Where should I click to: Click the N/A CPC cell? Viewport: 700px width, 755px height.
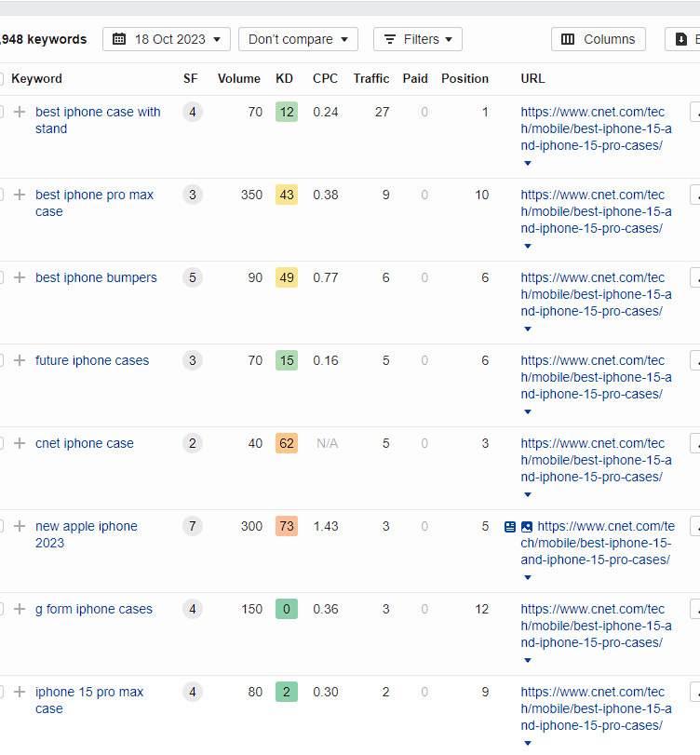click(x=327, y=443)
